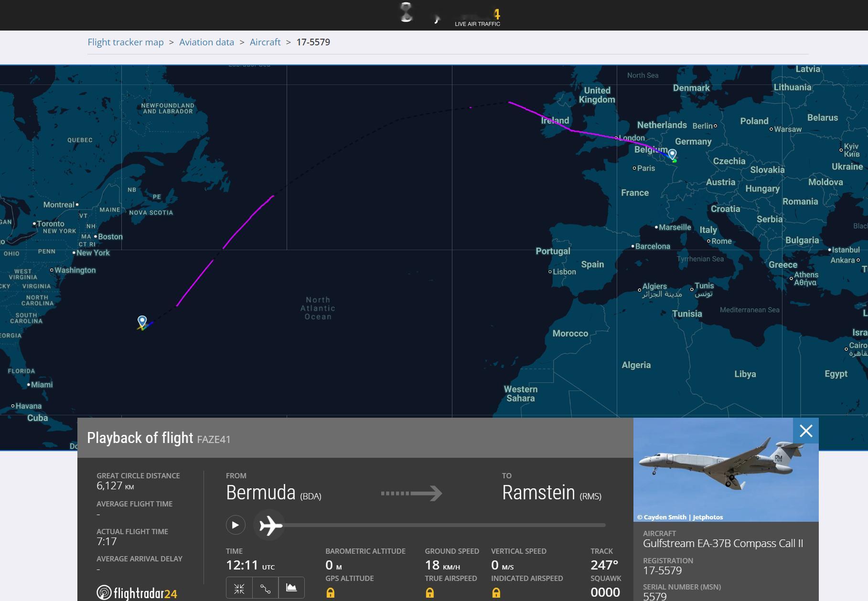The width and height of the screenshot is (868, 601).
Task: Click the Bermuda origin pin on the map
Action: tap(142, 321)
